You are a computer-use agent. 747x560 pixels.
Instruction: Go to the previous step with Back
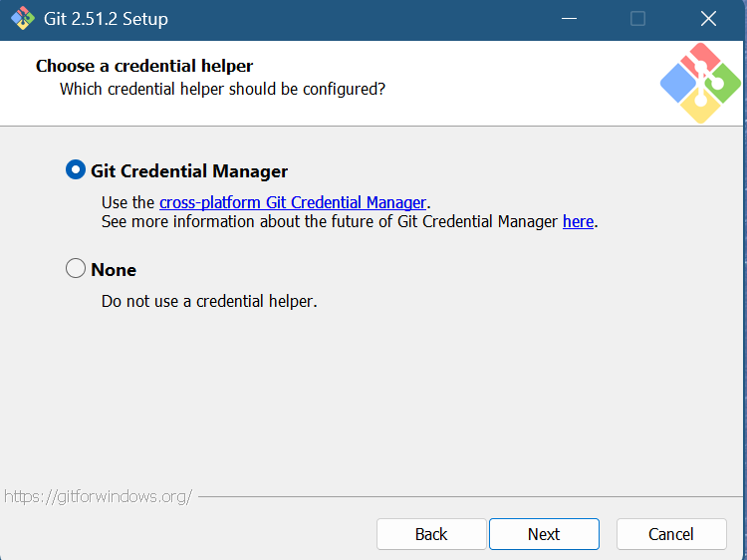431,534
